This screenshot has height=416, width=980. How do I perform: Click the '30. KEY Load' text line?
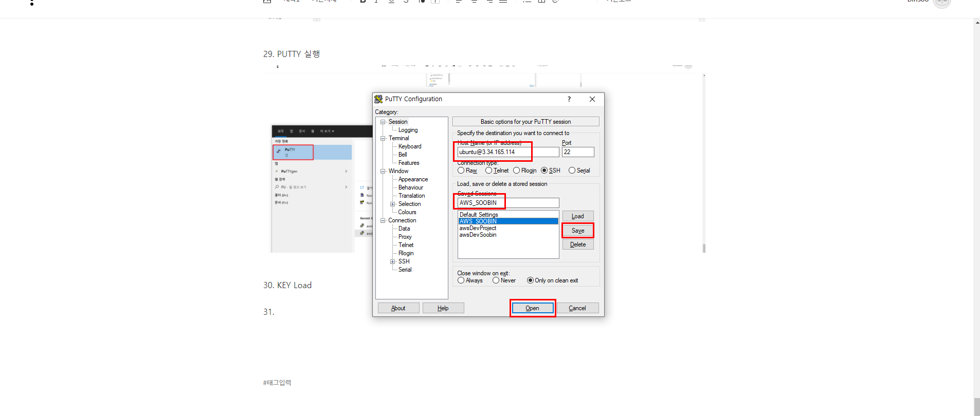[x=287, y=285]
